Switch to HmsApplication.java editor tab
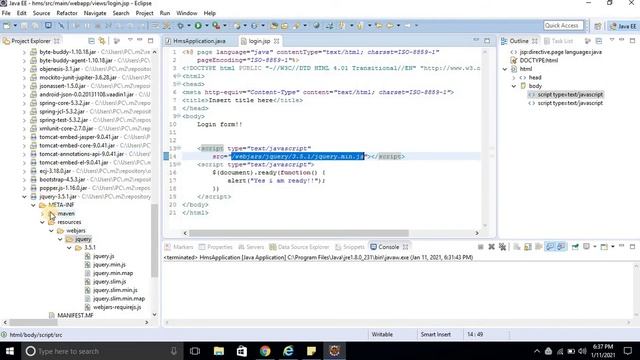Image resolution: width=640 pixels, height=360 pixels. click(199, 41)
